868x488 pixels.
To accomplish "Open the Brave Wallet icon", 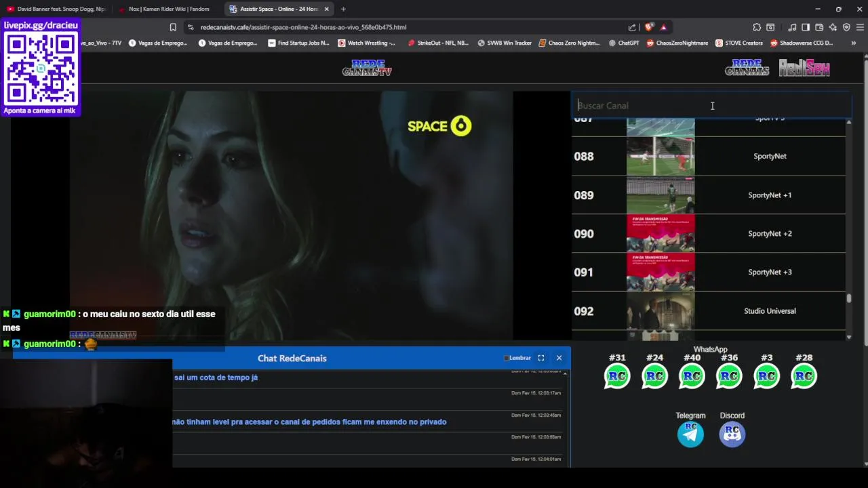I will pos(819,27).
